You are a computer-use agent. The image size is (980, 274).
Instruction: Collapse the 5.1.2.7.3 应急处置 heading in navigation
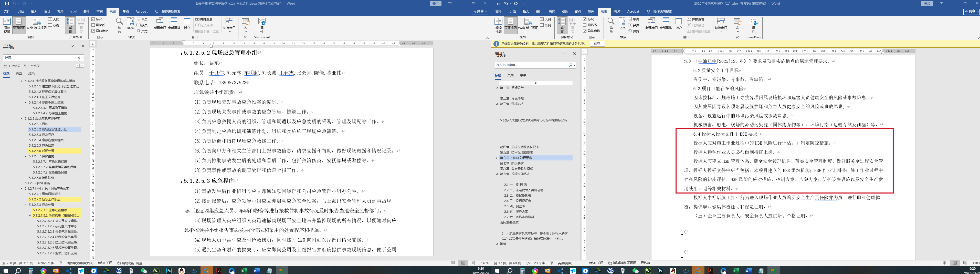tap(26, 205)
